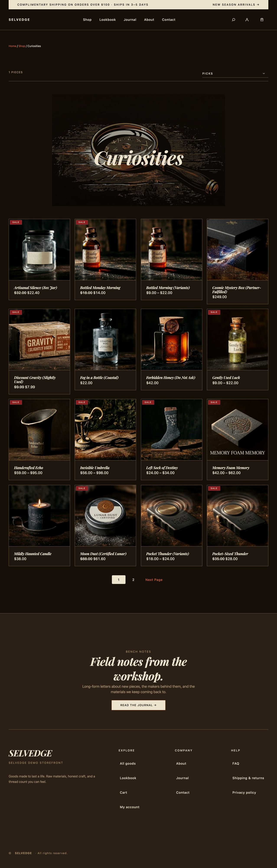Click Read the Journal button
The height and width of the screenshot is (868, 277).
click(x=138, y=705)
